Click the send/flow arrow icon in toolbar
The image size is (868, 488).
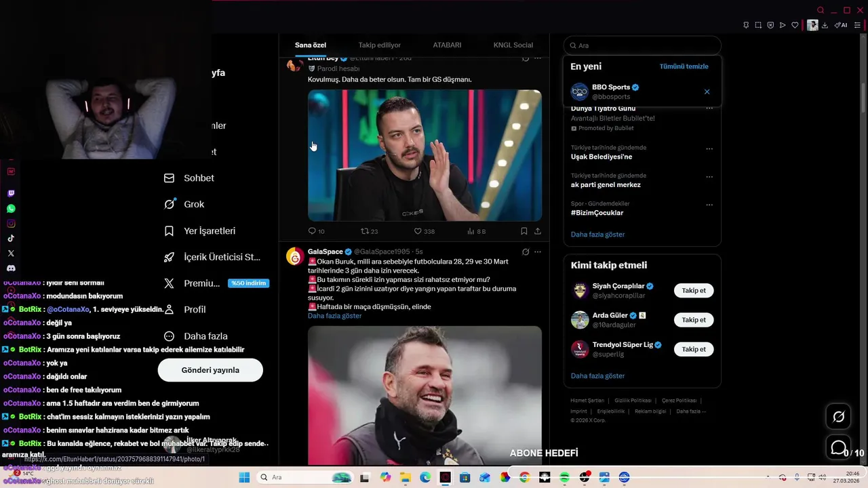click(x=783, y=25)
